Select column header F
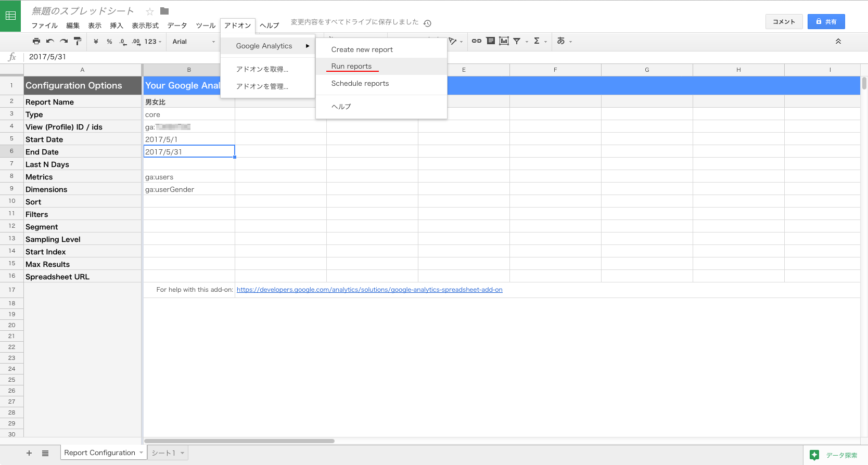The height and width of the screenshot is (465, 868). [x=555, y=70]
